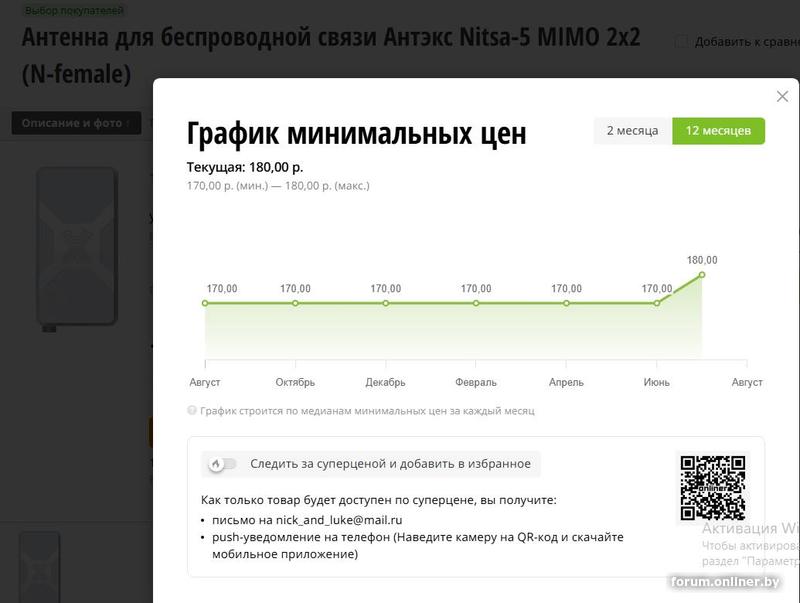
Task: Click the График минимальных цен heading
Action: pos(356,134)
